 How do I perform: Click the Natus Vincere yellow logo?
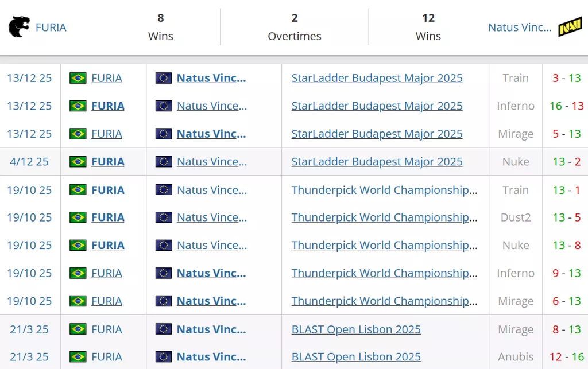pyautogui.click(x=570, y=27)
